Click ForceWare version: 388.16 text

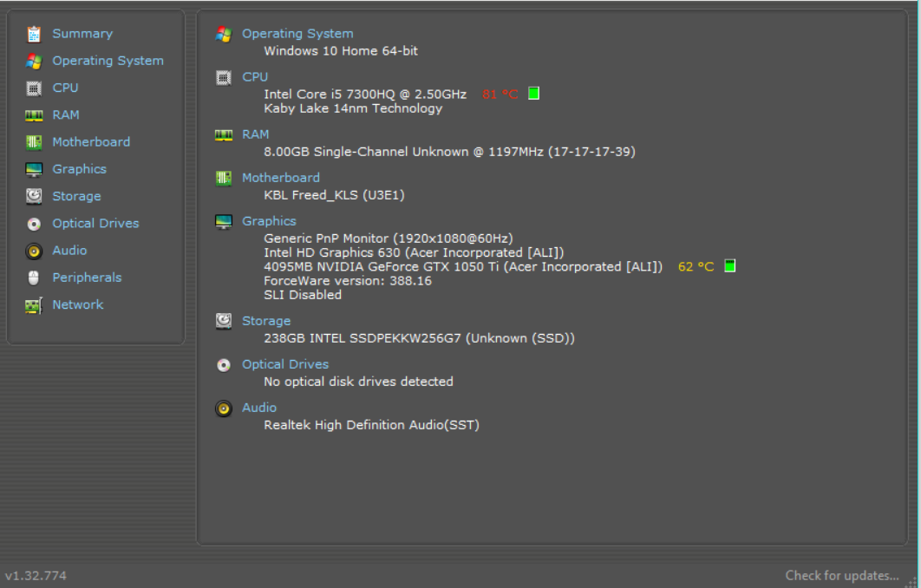point(347,281)
